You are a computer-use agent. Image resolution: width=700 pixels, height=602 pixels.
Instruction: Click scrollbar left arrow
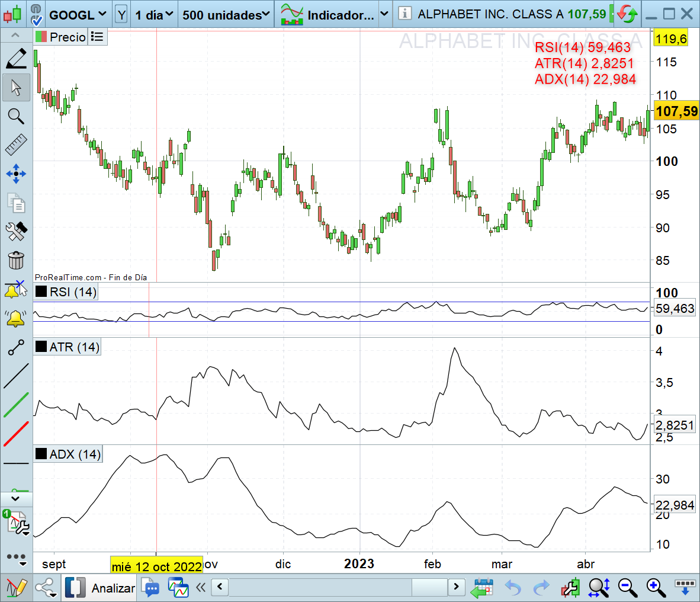220,586
